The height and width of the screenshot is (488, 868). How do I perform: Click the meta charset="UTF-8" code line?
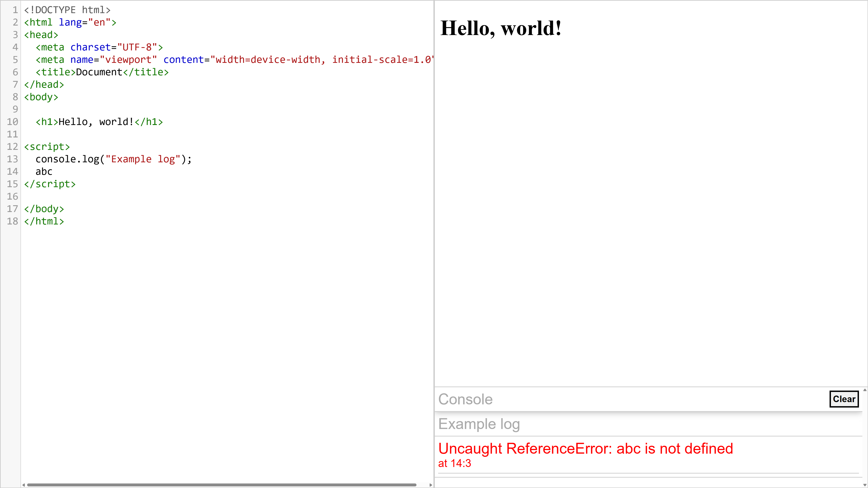pos(99,47)
